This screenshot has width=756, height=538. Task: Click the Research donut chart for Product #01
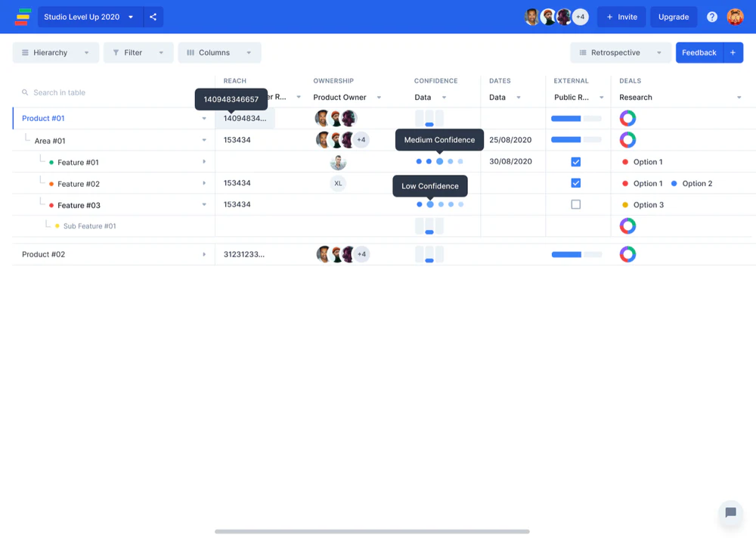627,118
